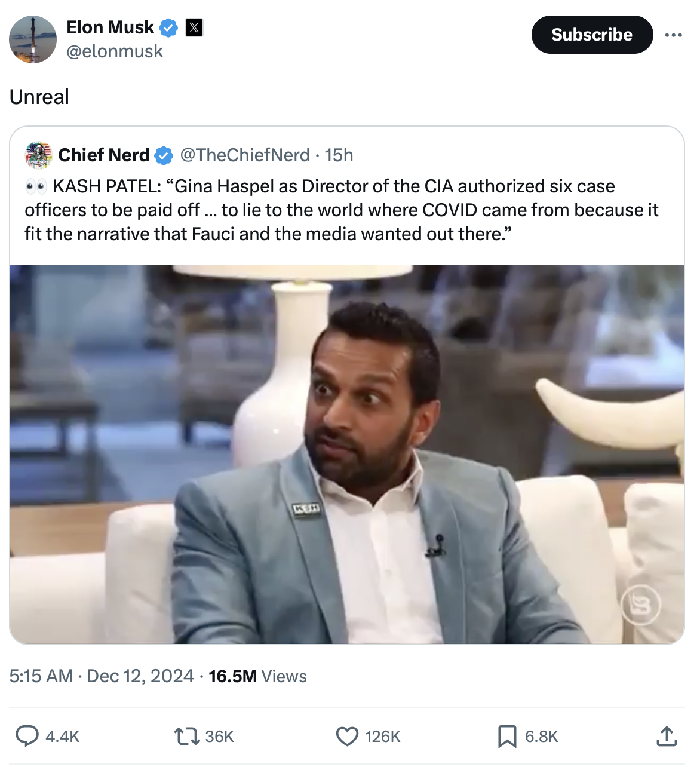Go to the @TheChiefNerd profile handle

[x=245, y=155]
